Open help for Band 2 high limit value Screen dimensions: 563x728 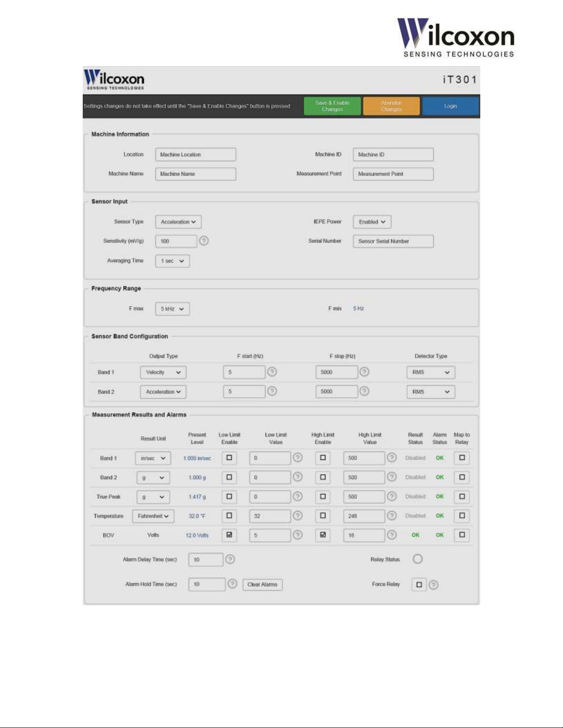click(392, 477)
